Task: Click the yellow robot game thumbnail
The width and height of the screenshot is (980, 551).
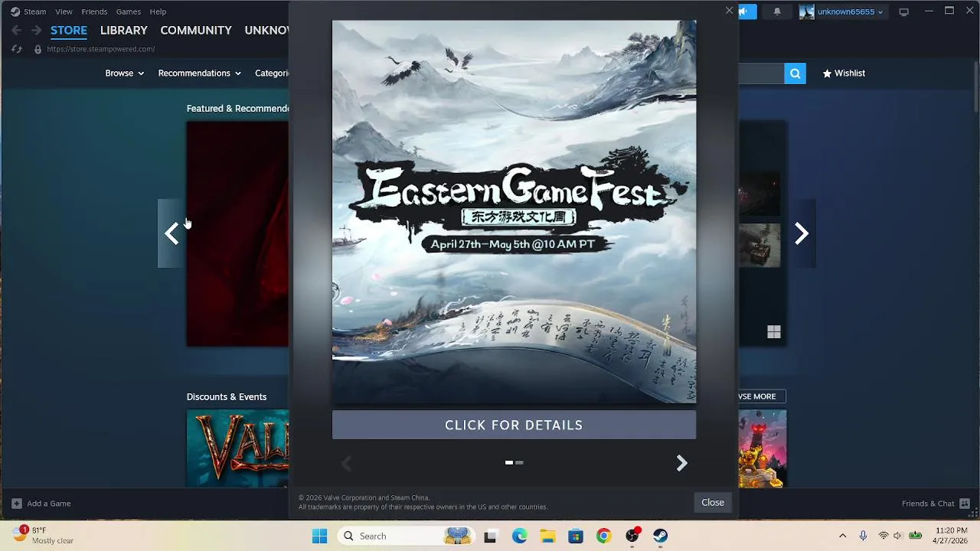Action: (x=762, y=448)
